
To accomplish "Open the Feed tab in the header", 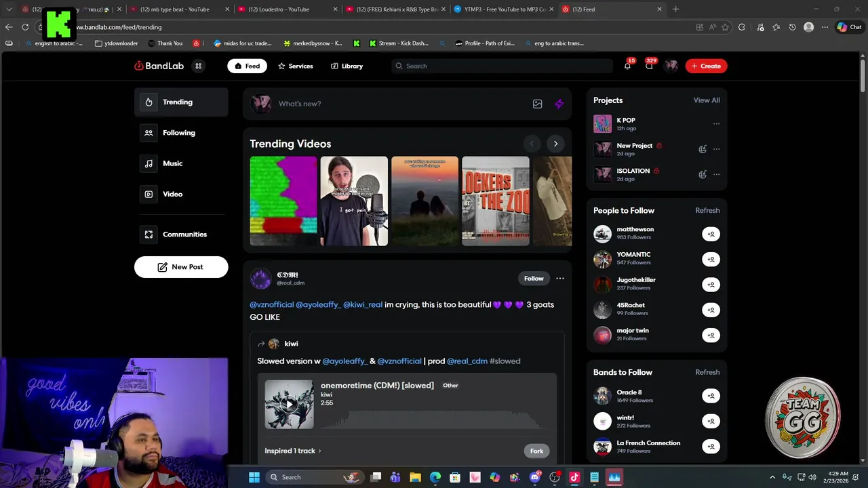I will coord(247,66).
